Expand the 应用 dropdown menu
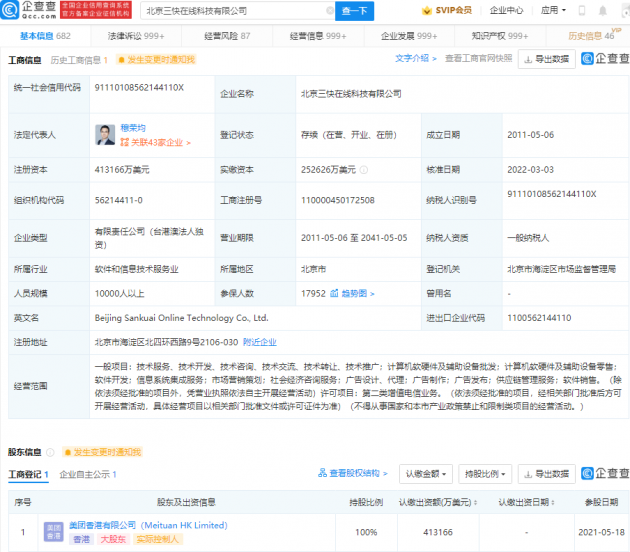This screenshot has width=630, height=552. pos(553,10)
